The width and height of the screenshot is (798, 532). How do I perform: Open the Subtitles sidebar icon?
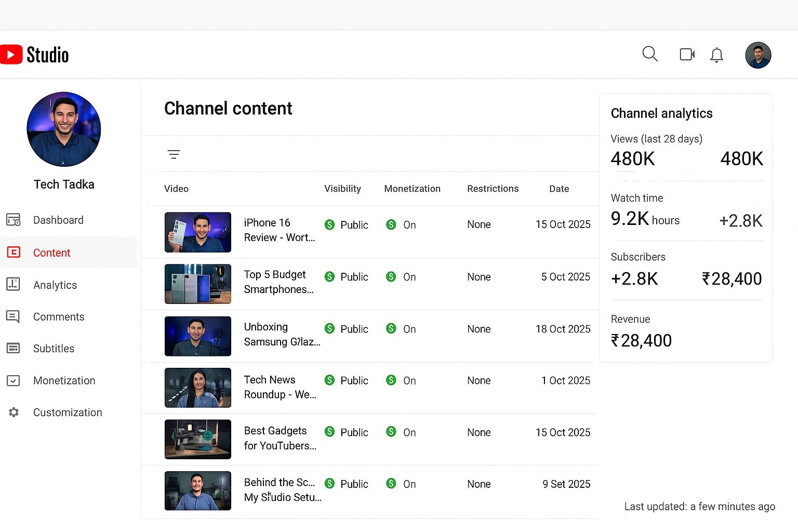click(13, 348)
